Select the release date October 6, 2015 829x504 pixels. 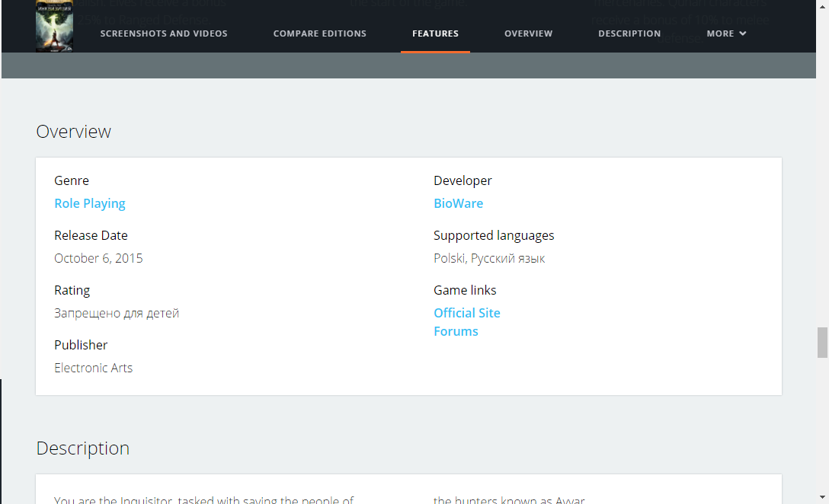coord(98,258)
